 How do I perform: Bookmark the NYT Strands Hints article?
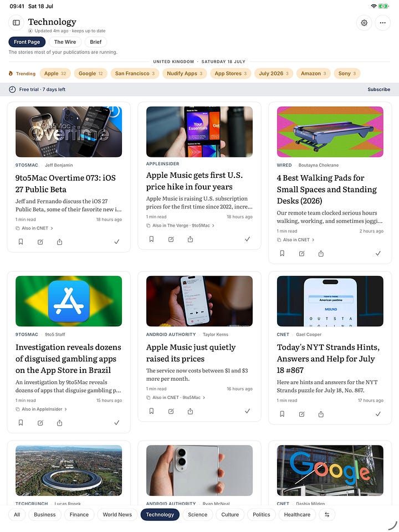(282, 413)
